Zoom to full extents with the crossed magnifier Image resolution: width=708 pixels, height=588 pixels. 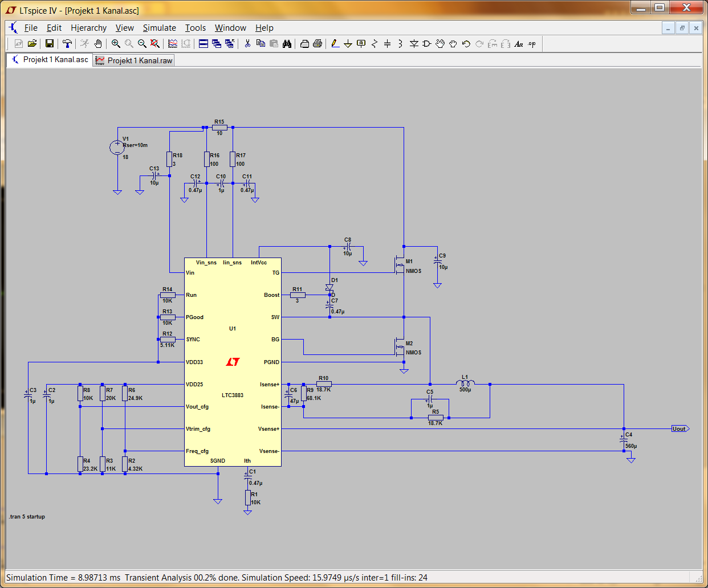154,44
